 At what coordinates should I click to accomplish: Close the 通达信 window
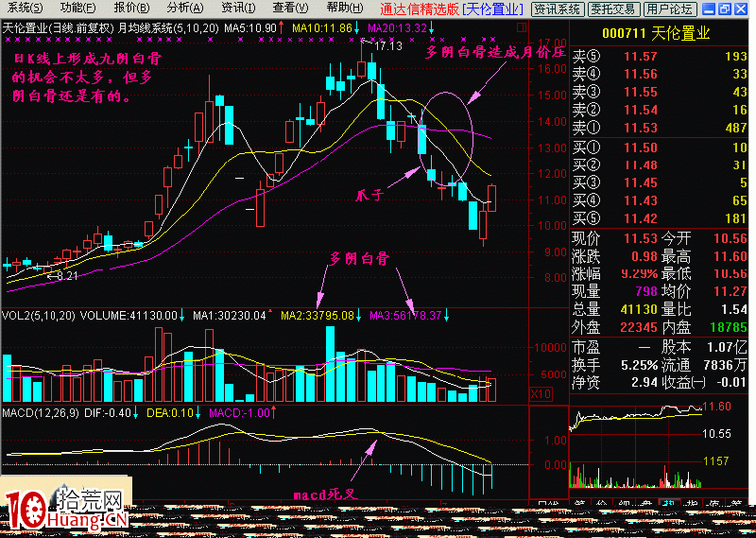(741, 9)
